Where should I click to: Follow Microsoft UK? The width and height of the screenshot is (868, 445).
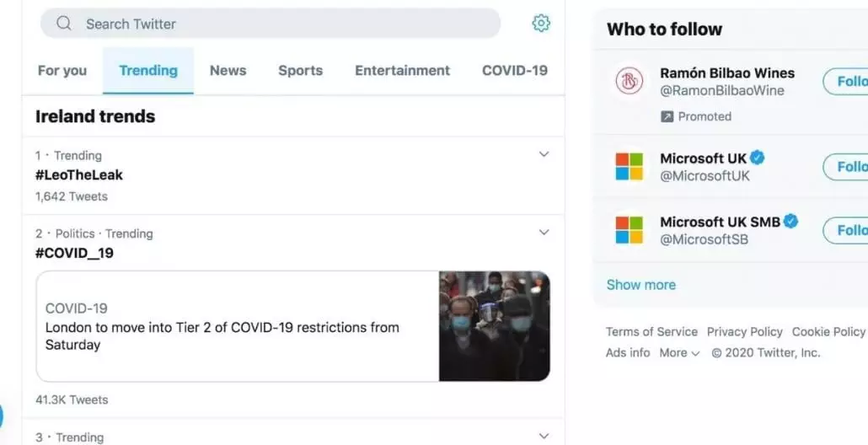[845, 167]
